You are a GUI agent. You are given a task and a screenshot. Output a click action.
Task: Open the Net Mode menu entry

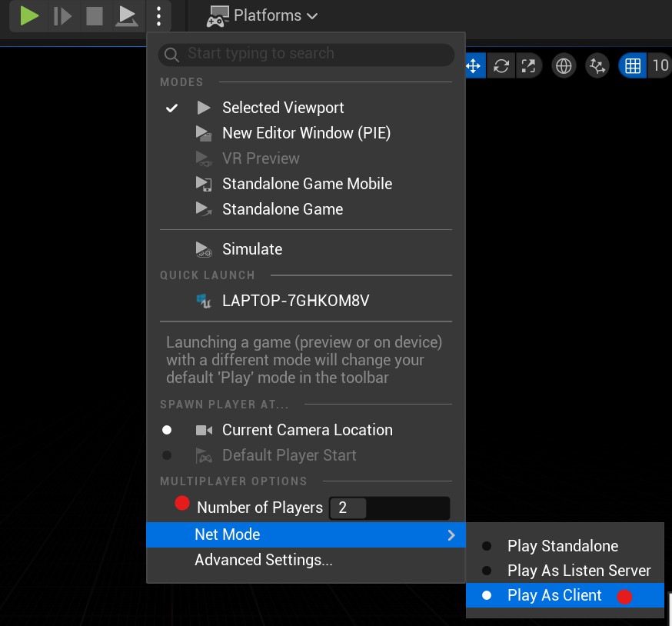[306, 534]
